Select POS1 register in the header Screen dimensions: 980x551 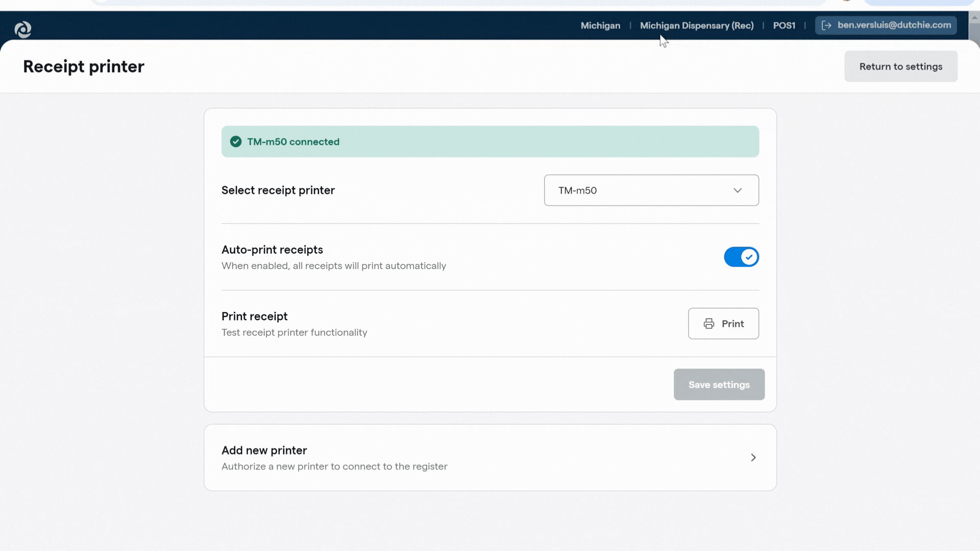(784, 26)
